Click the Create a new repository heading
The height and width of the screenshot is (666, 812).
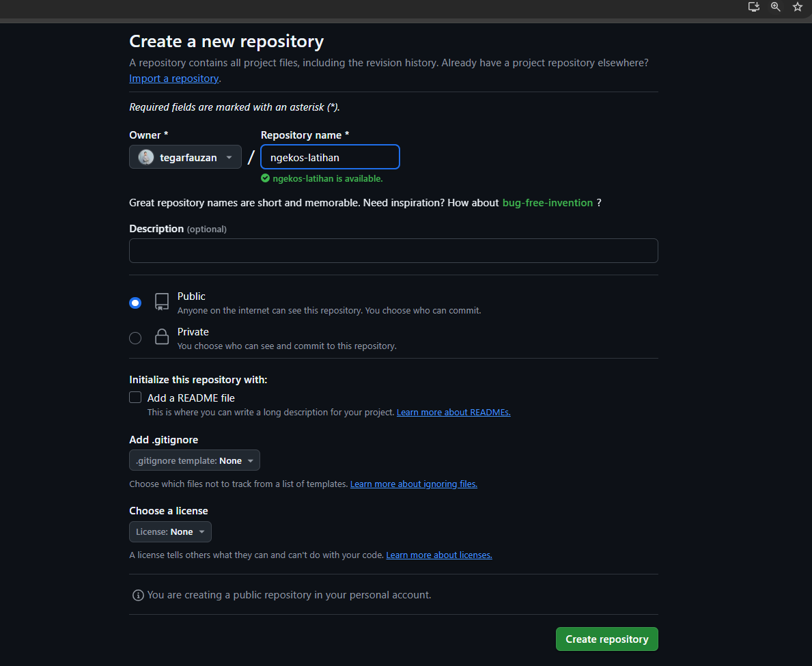point(226,41)
